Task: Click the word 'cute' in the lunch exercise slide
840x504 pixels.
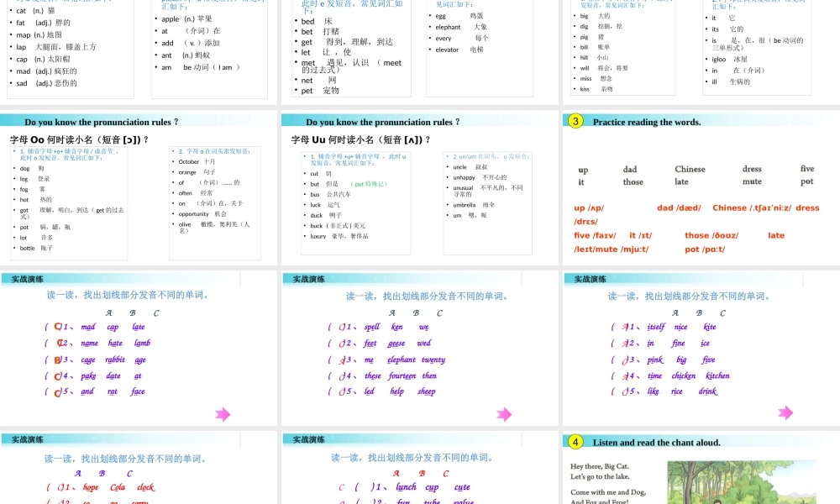Action: tap(462, 487)
